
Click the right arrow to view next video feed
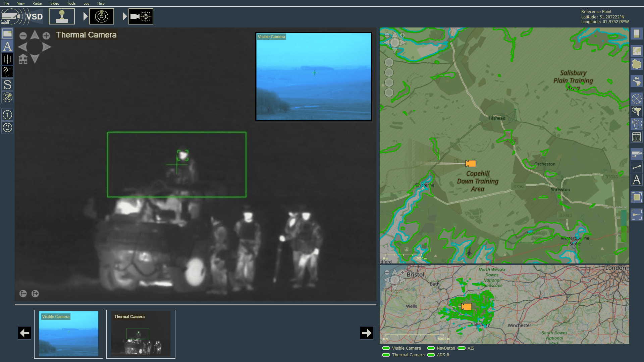[366, 333]
